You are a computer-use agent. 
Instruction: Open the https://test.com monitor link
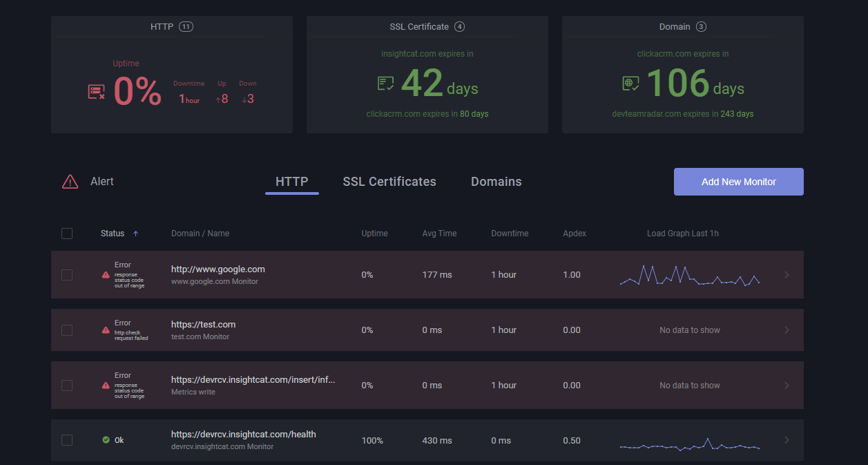[x=203, y=324]
